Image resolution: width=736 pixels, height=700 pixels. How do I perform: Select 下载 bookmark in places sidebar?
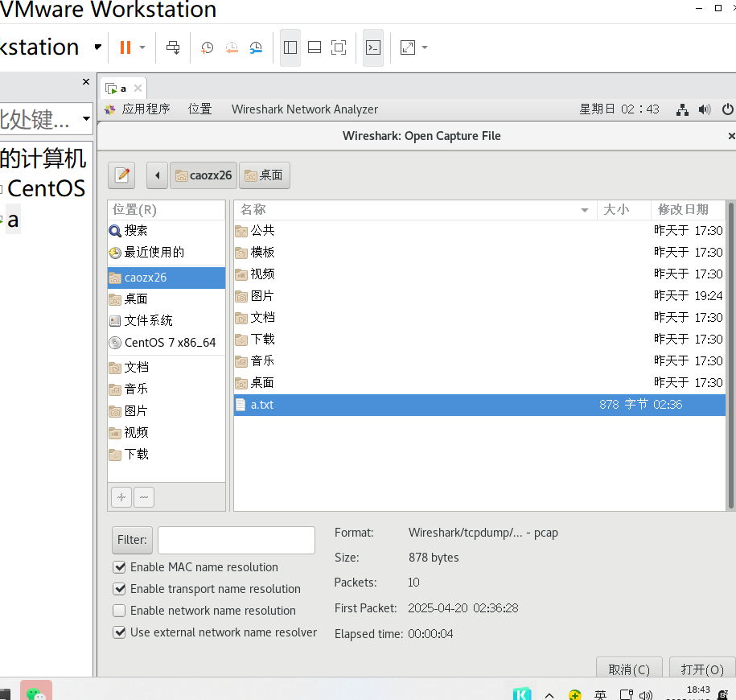tap(167, 455)
